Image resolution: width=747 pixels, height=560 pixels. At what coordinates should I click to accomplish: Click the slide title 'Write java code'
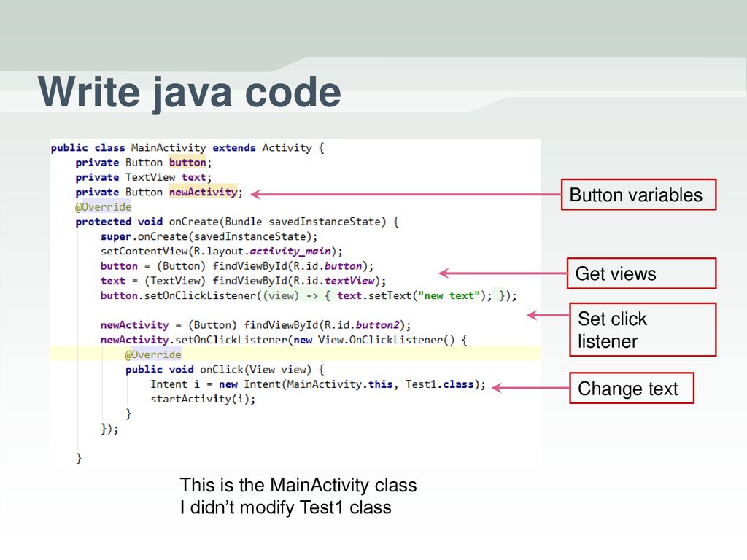point(189,93)
